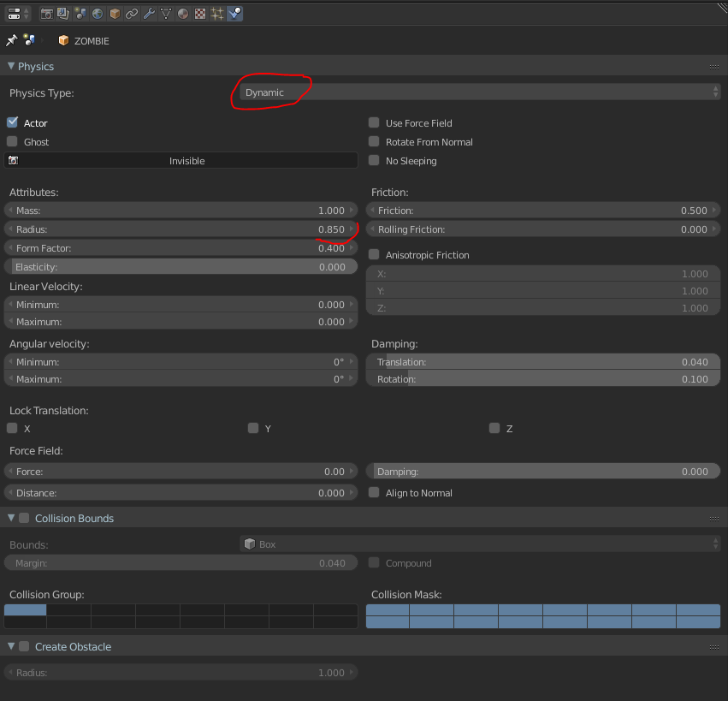Disable the Actor checkbox

coord(12,123)
